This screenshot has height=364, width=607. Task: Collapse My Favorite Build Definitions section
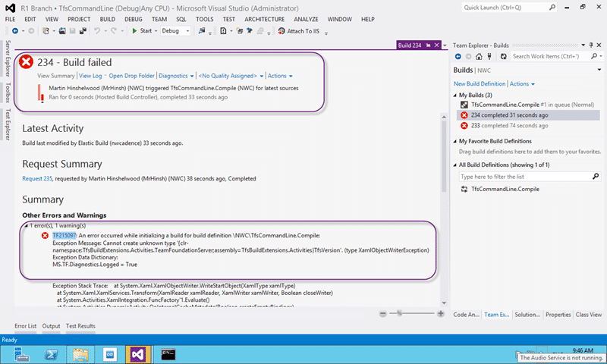(x=454, y=141)
